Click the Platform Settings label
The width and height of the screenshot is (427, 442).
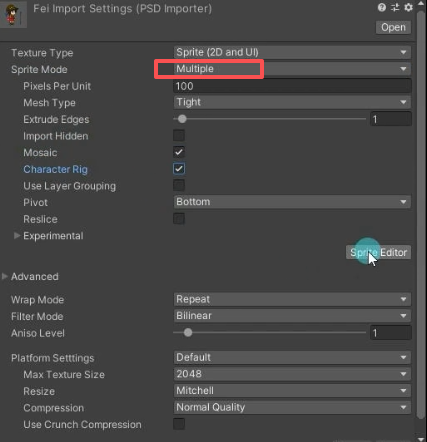click(x=53, y=358)
